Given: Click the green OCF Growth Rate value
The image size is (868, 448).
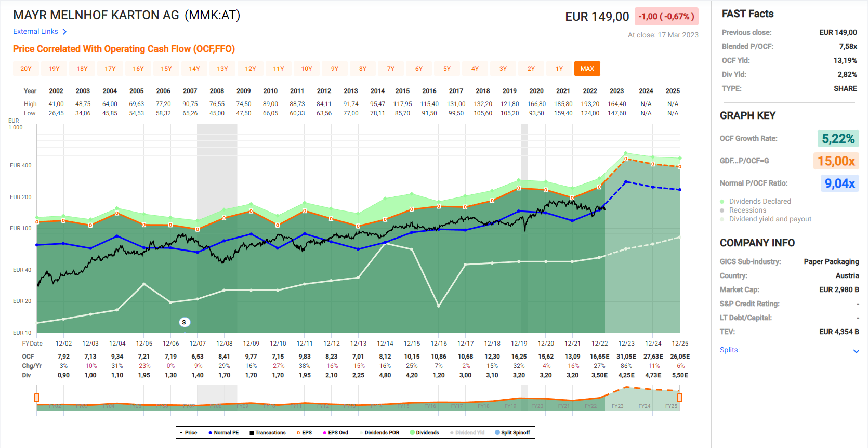Looking at the screenshot, I should coord(838,139).
